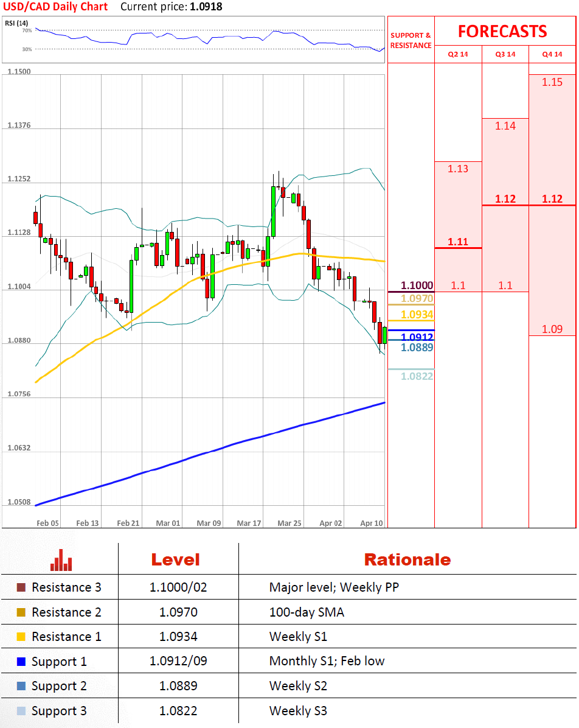Click the 1.15 forecast value in Q4 14
Screen dimensions: 579x728
point(552,82)
